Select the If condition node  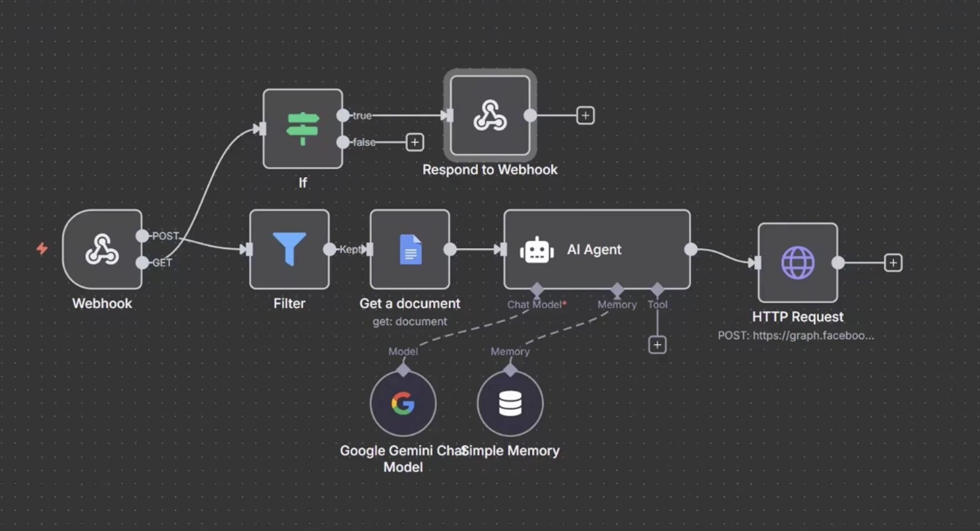[302, 128]
